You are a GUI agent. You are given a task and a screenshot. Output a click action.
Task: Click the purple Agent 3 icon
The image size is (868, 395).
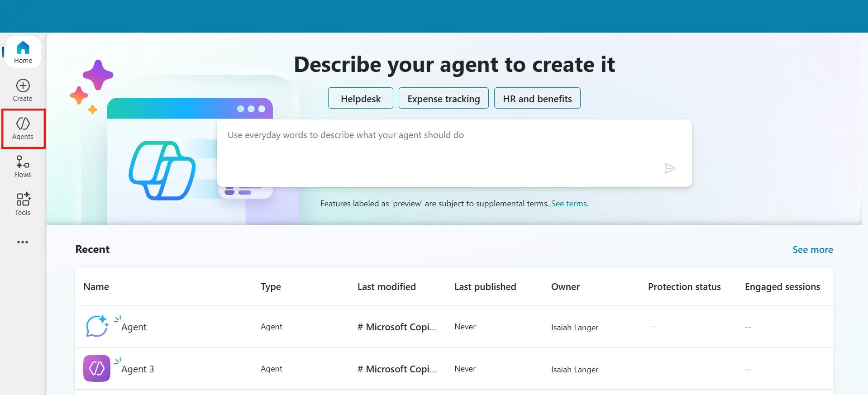click(97, 368)
